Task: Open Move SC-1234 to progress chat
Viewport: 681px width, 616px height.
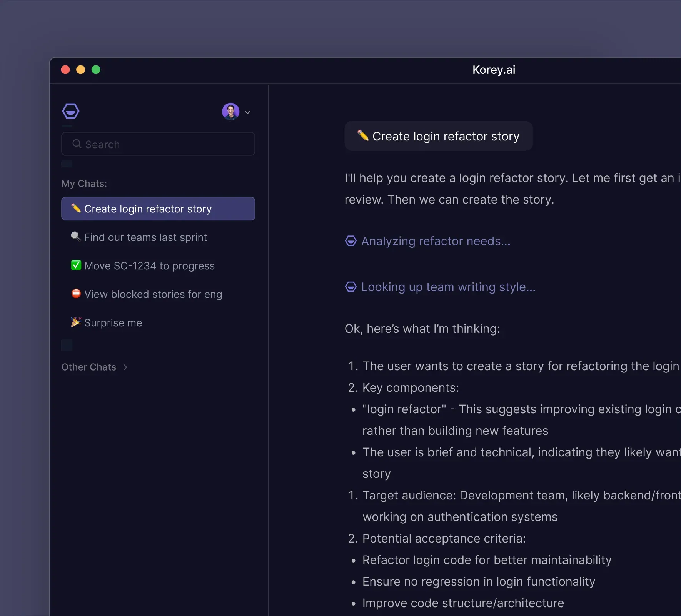Action: [158, 265]
